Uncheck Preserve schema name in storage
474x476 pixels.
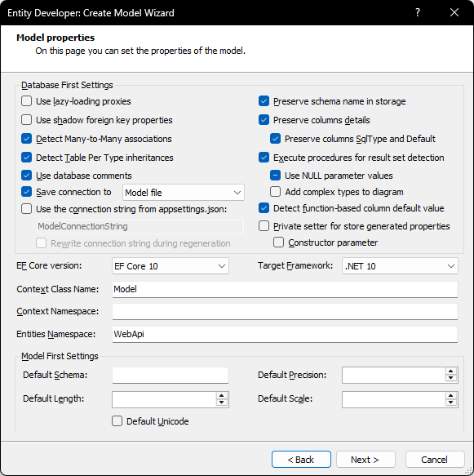click(264, 101)
